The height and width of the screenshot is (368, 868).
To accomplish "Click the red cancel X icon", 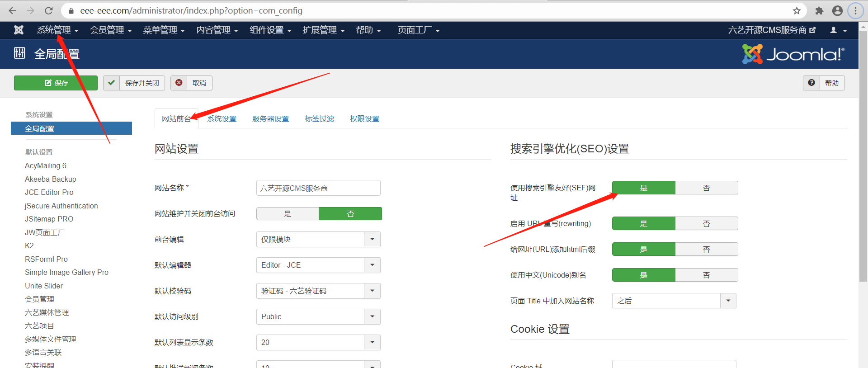I will 179,83.
